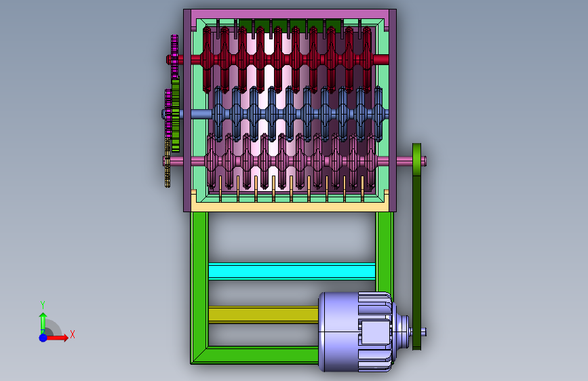The width and height of the screenshot is (588, 381).
Task: Select the tan bottom gear
Action: pos(168,162)
